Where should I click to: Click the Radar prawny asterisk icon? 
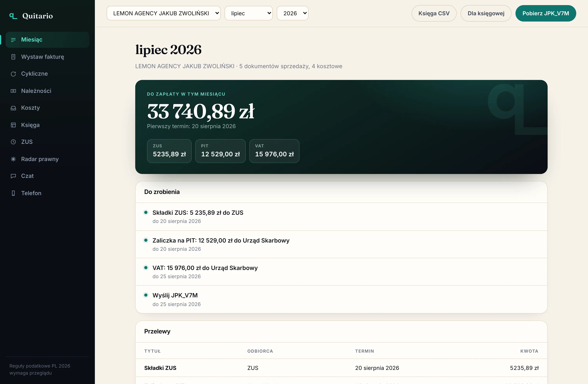pyautogui.click(x=13, y=159)
